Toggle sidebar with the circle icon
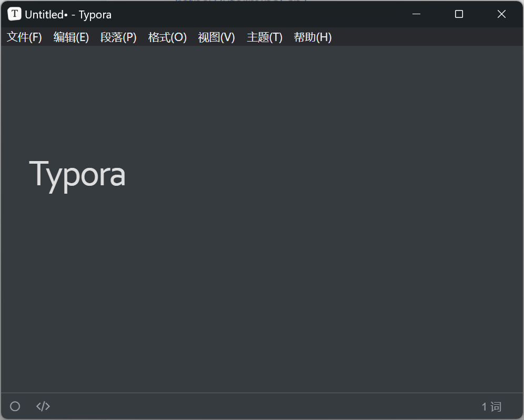The height and width of the screenshot is (420, 524). tap(15, 406)
